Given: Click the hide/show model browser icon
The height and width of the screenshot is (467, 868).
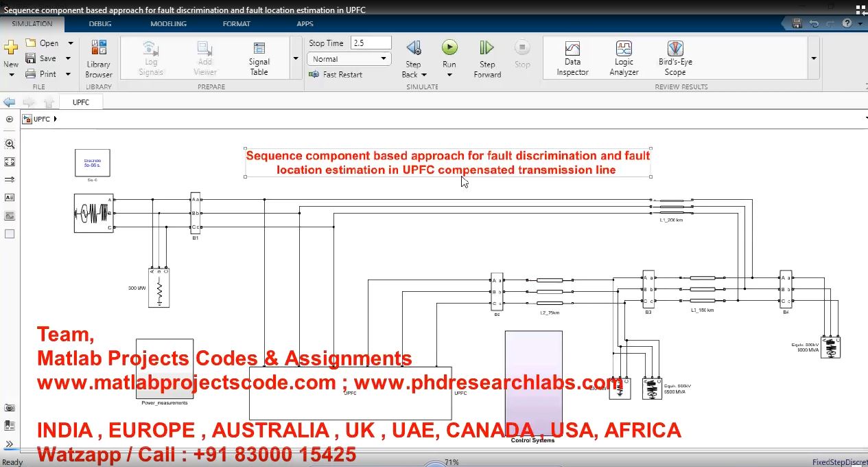Looking at the screenshot, I should (10, 119).
